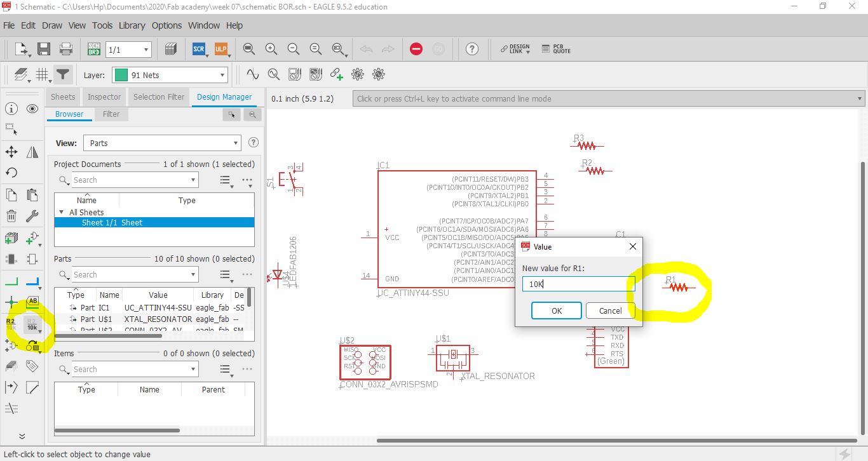Select the Paste tool
The height and width of the screenshot is (461, 868).
(x=32, y=195)
